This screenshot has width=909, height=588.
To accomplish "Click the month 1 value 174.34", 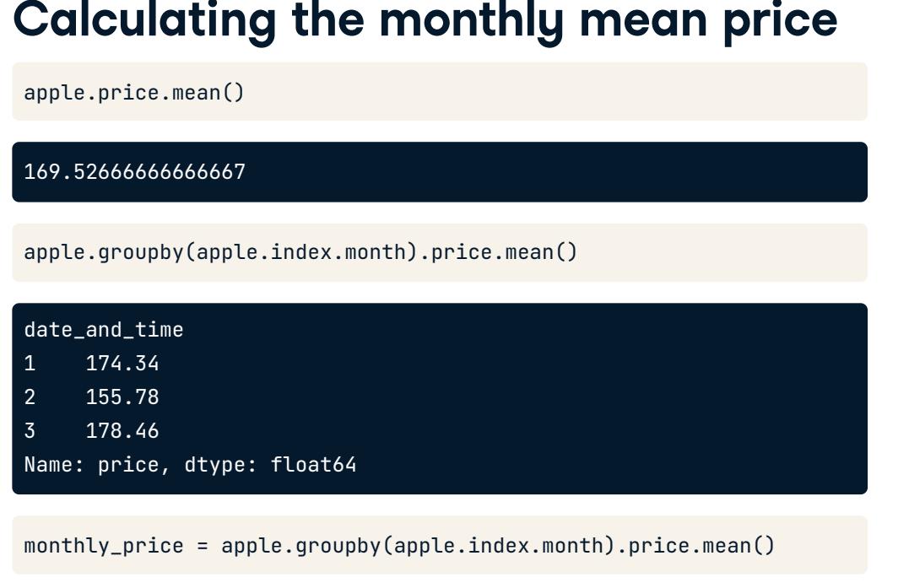I will click(x=122, y=364).
